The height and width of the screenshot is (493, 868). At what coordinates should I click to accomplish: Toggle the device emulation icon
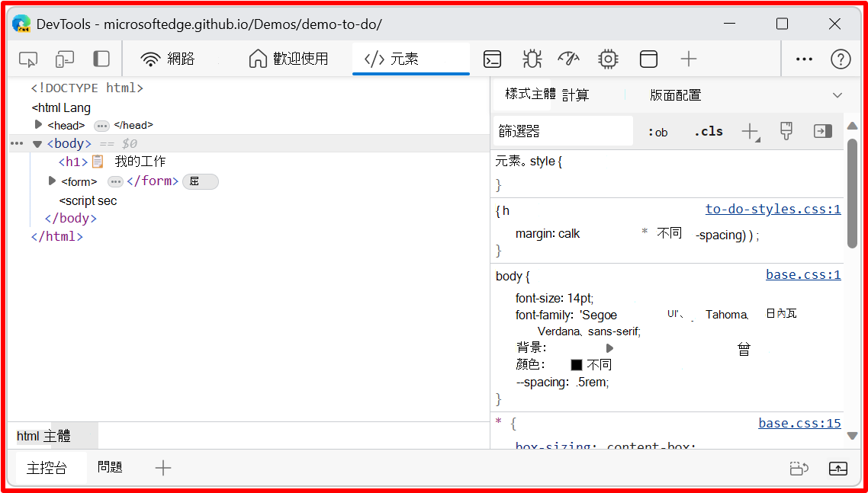[64, 59]
